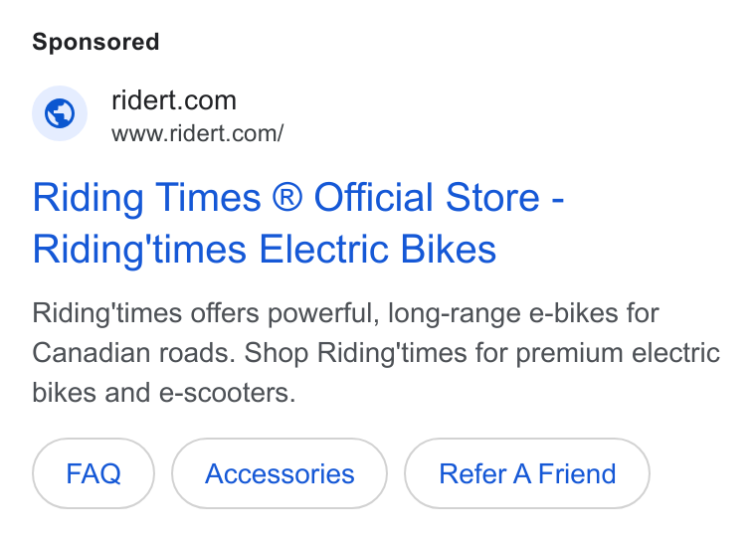Open the Refer A Friend chip
Screen dimensions: 756x541
tap(527, 473)
